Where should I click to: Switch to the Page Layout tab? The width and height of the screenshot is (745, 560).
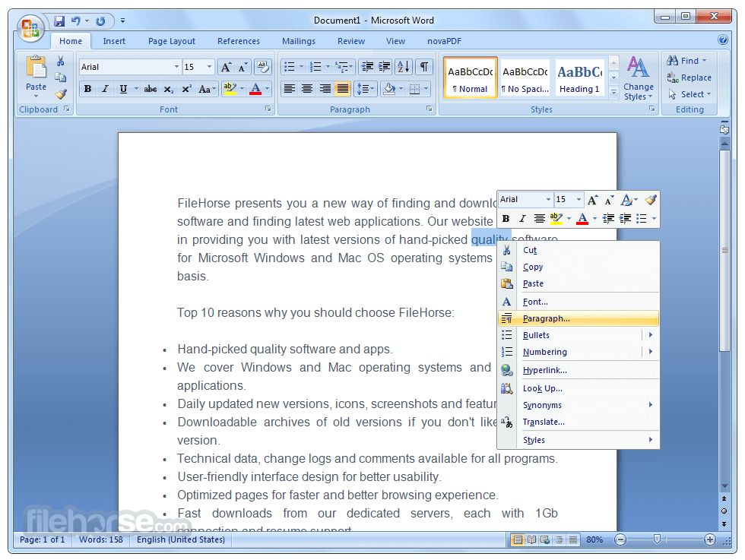172,41
